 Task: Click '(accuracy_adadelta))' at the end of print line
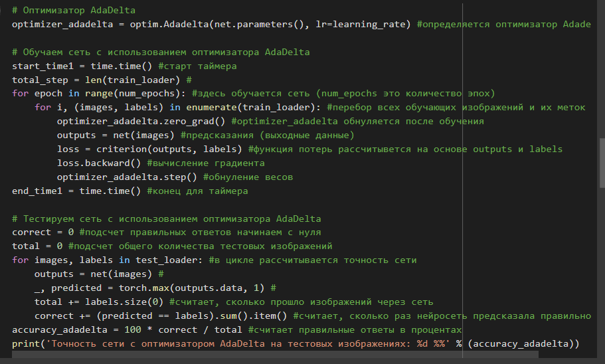click(523, 343)
